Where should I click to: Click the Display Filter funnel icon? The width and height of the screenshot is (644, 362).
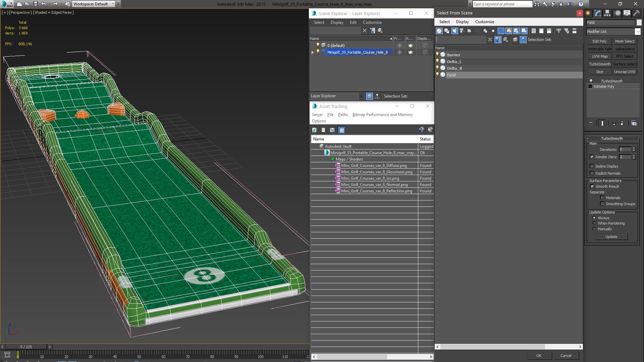(559, 31)
